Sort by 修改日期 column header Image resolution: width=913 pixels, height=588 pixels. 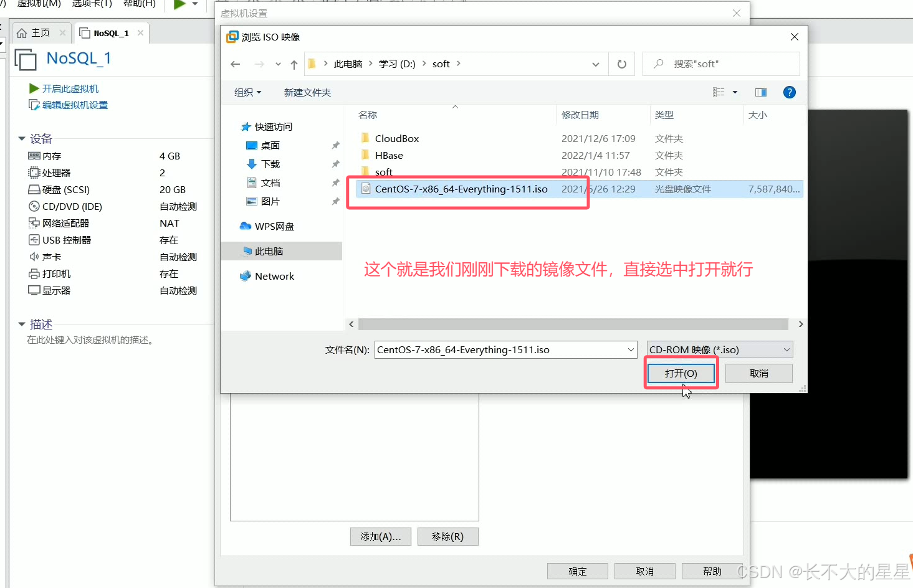point(580,115)
